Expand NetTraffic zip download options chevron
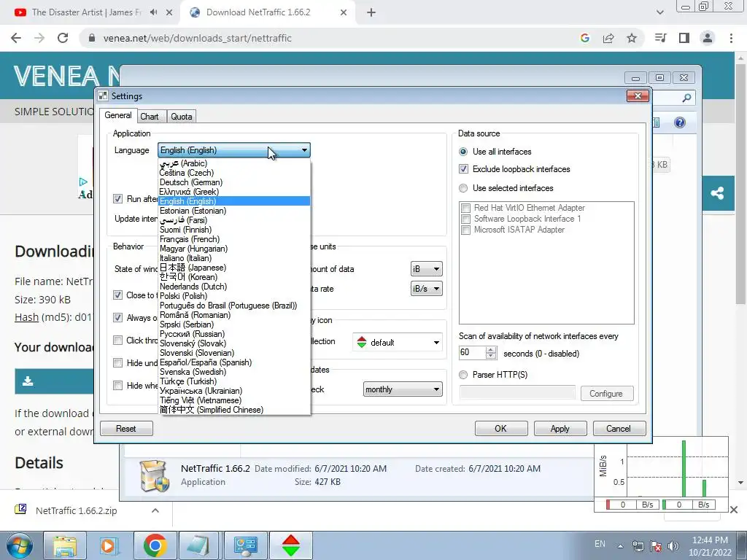Viewport: 747px width, 560px height. point(155,510)
